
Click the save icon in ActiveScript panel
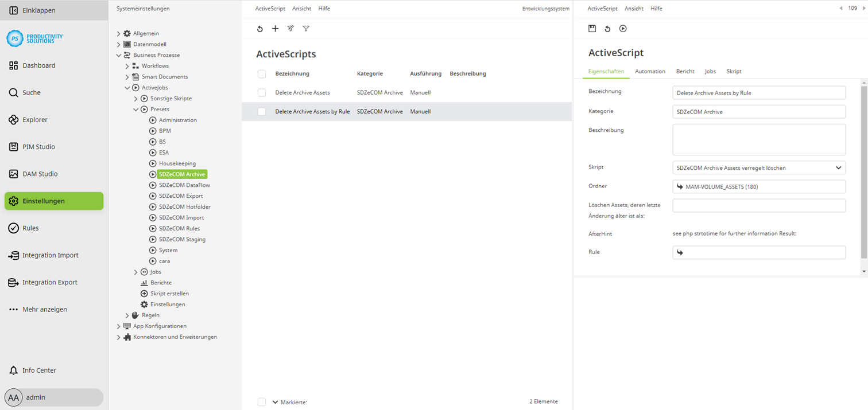coord(592,29)
